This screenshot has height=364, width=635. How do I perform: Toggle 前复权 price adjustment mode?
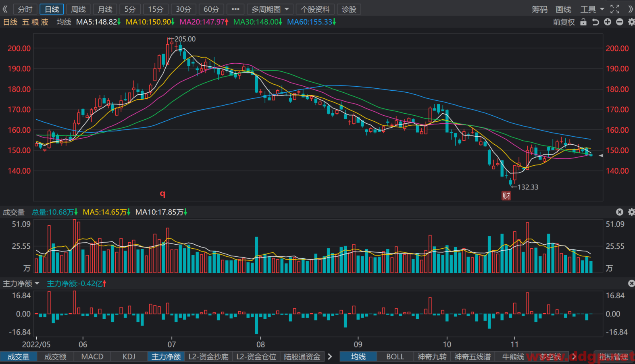pyautogui.click(x=564, y=22)
